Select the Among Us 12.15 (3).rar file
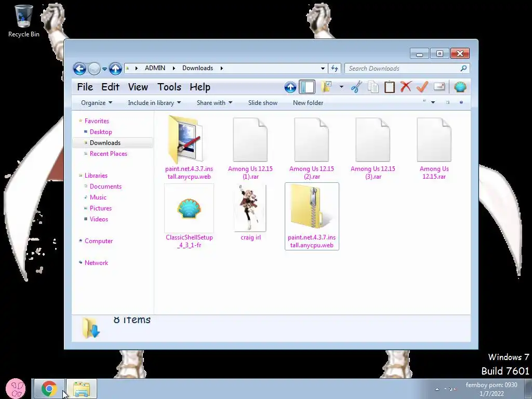The height and width of the screenshot is (399, 532). (373, 148)
